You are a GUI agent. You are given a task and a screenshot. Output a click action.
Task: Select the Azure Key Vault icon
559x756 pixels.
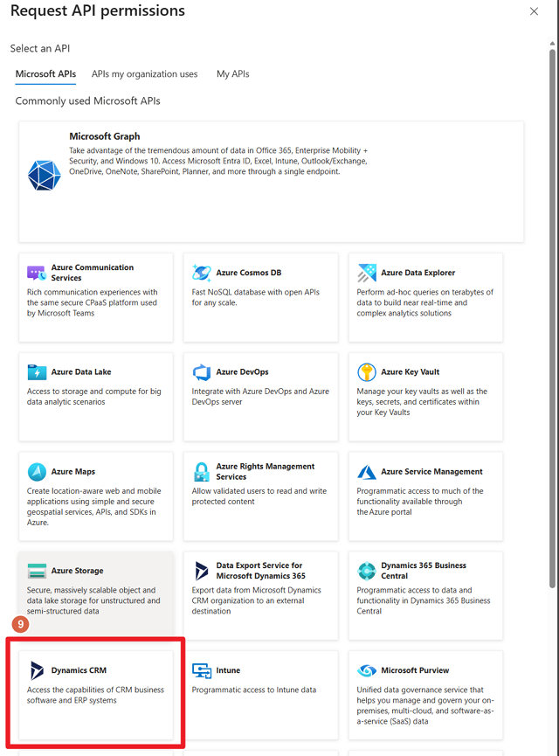pyautogui.click(x=367, y=372)
